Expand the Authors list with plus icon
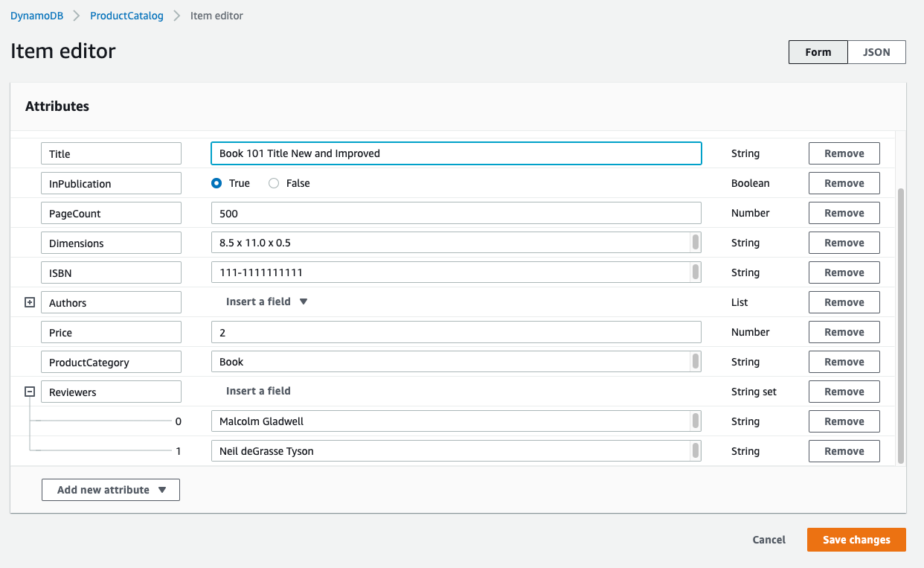 [30, 302]
